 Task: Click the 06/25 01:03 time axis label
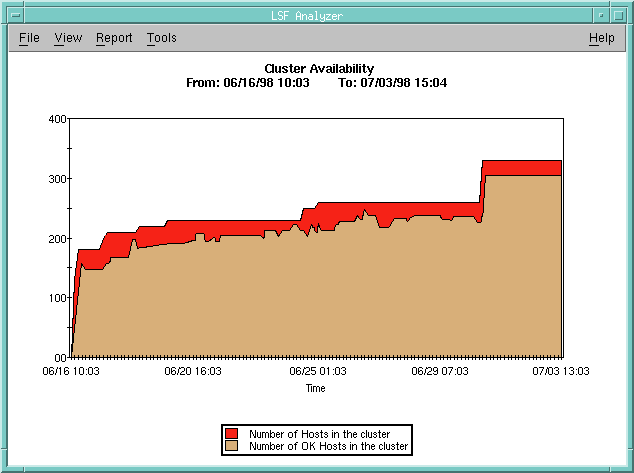click(x=318, y=371)
